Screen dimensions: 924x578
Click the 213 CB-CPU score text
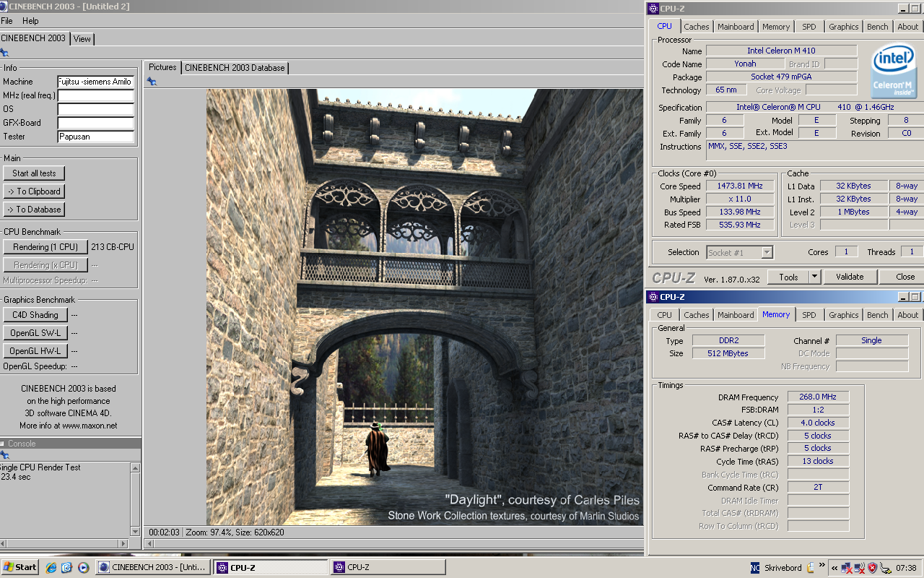(113, 247)
